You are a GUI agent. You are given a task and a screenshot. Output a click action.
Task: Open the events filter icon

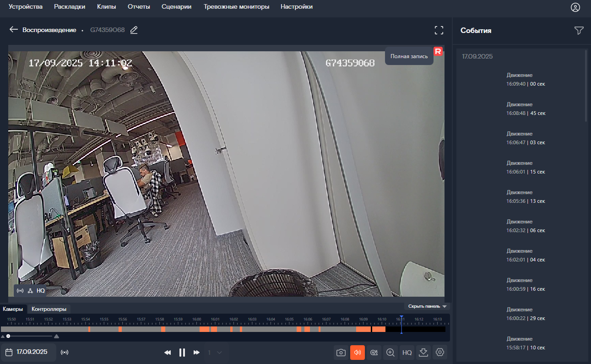[x=579, y=31]
